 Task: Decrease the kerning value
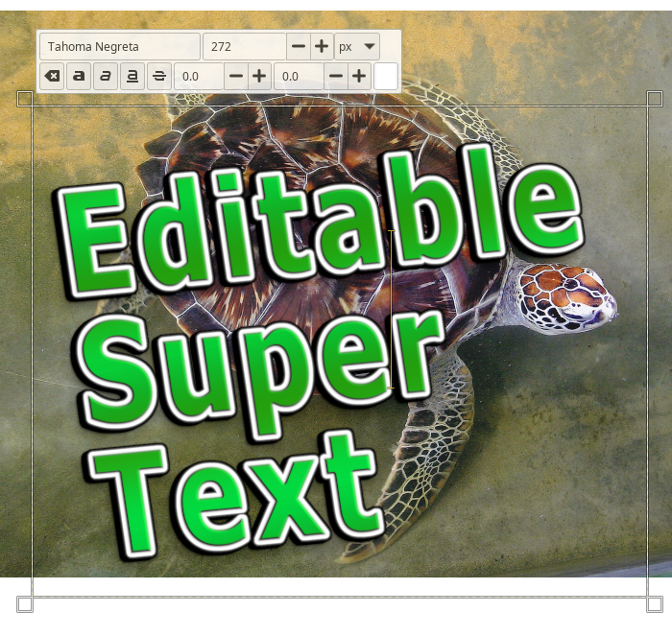[x=336, y=76]
